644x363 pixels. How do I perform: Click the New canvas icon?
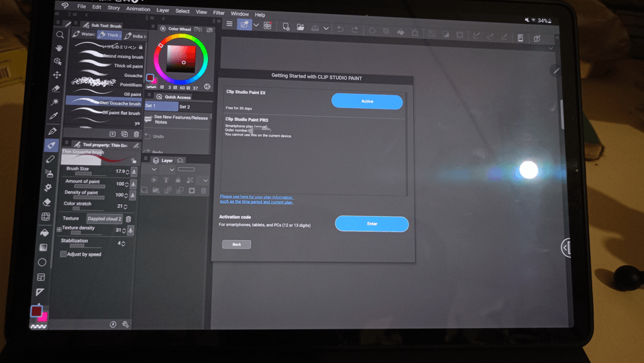[286, 27]
